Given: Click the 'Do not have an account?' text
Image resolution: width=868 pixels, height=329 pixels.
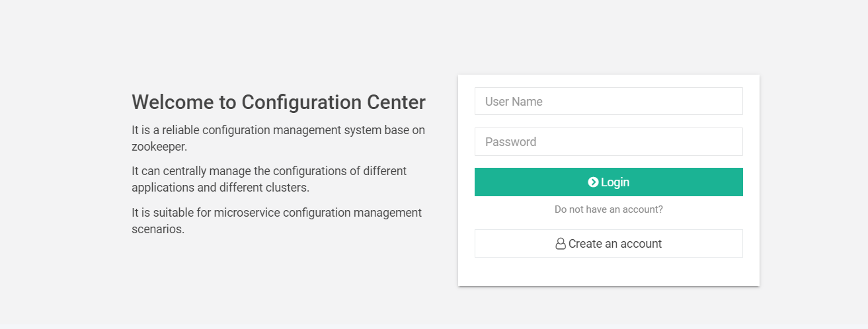Looking at the screenshot, I should tap(608, 209).
